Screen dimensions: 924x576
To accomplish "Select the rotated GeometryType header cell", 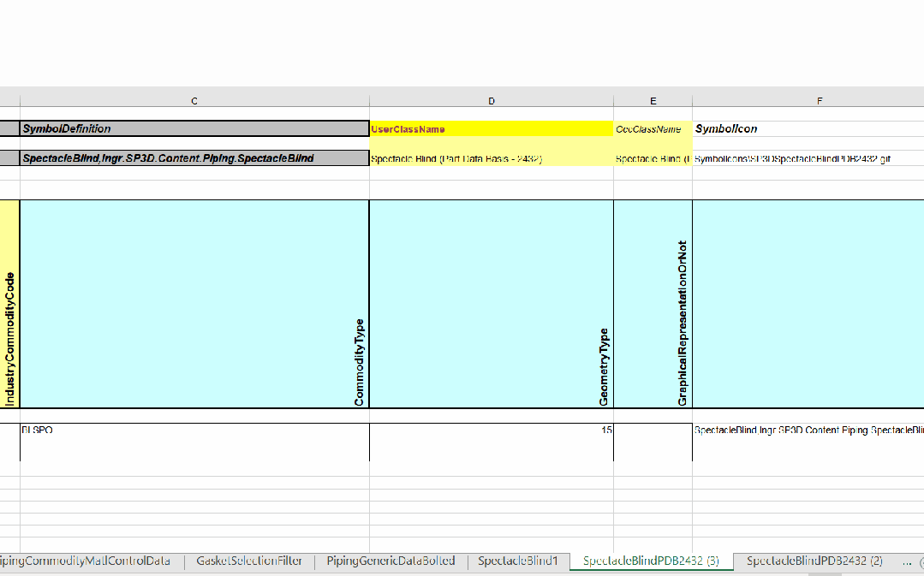I will click(492, 304).
